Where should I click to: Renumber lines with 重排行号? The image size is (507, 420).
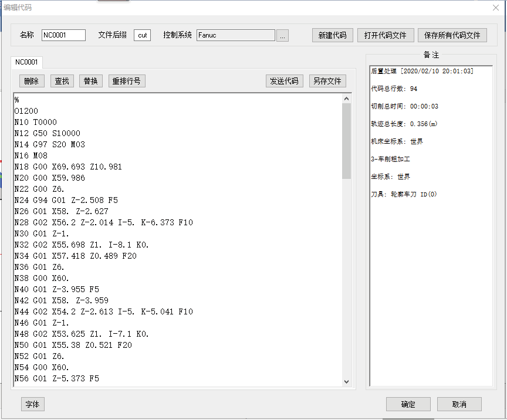tap(126, 81)
